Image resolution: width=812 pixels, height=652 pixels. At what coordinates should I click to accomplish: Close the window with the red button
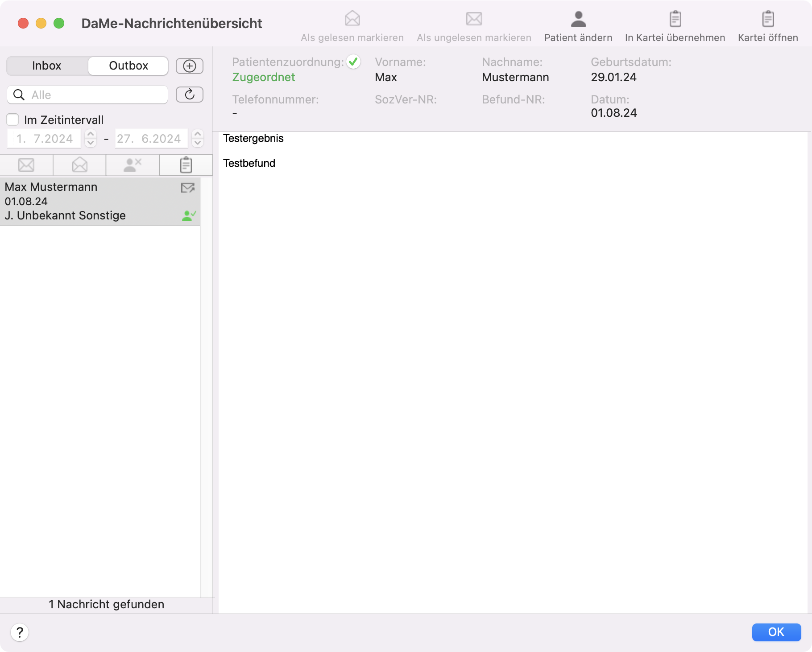click(x=23, y=23)
